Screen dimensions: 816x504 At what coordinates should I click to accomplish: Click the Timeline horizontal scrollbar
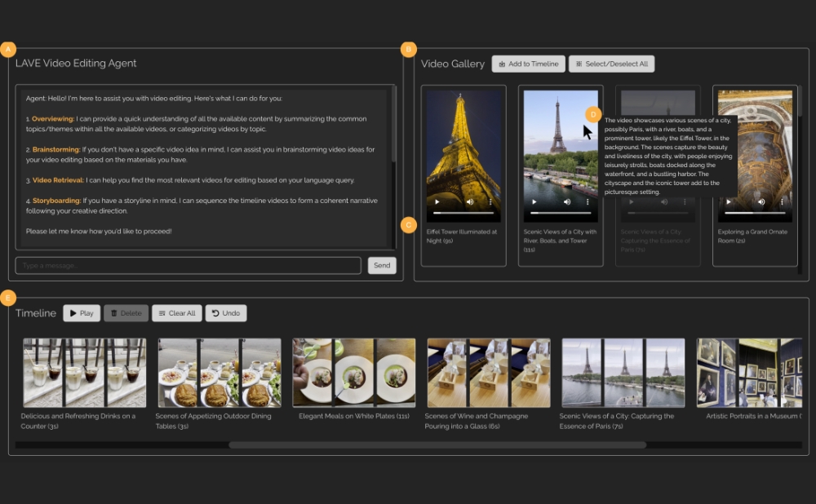point(437,444)
